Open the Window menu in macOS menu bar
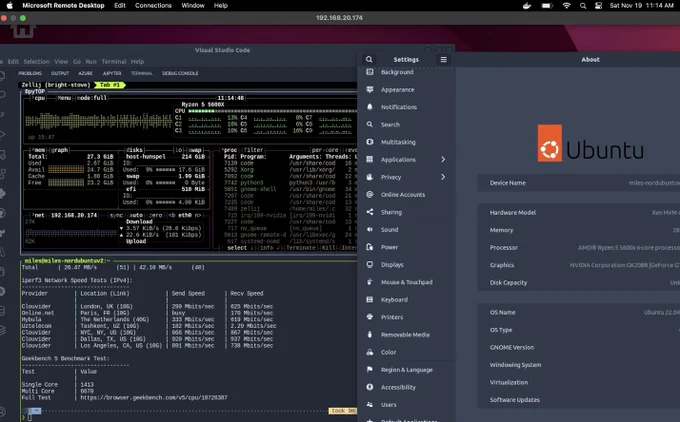The height and width of the screenshot is (422, 680). [x=193, y=6]
